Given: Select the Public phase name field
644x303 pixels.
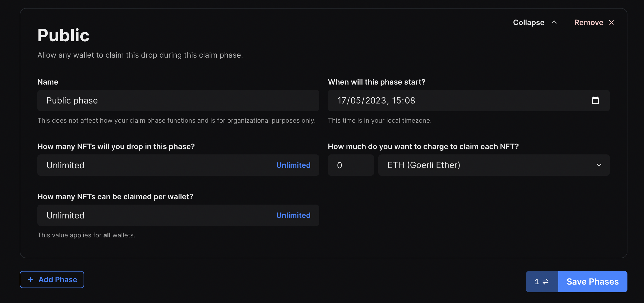Looking at the screenshot, I should [178, 101].
